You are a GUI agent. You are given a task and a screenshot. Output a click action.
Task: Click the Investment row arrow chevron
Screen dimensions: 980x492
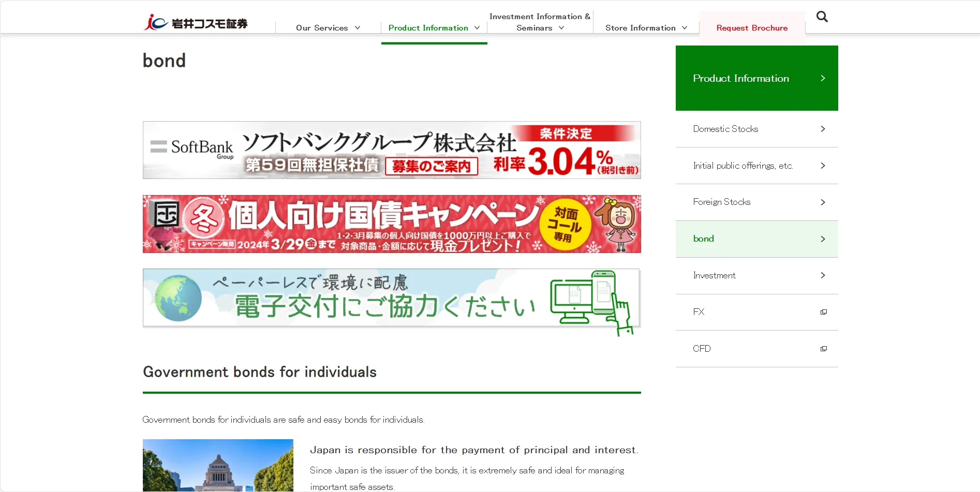click(823, 275)
